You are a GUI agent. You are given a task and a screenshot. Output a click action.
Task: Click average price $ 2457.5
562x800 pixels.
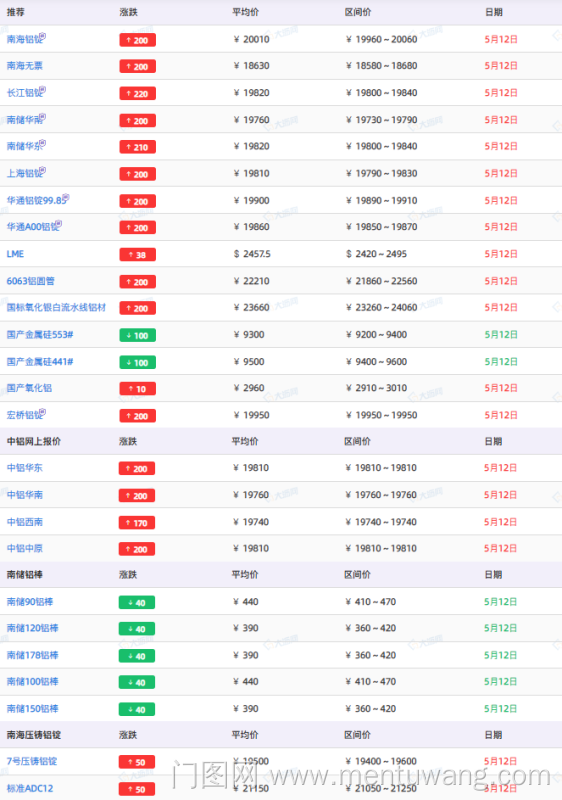point(252,254)
